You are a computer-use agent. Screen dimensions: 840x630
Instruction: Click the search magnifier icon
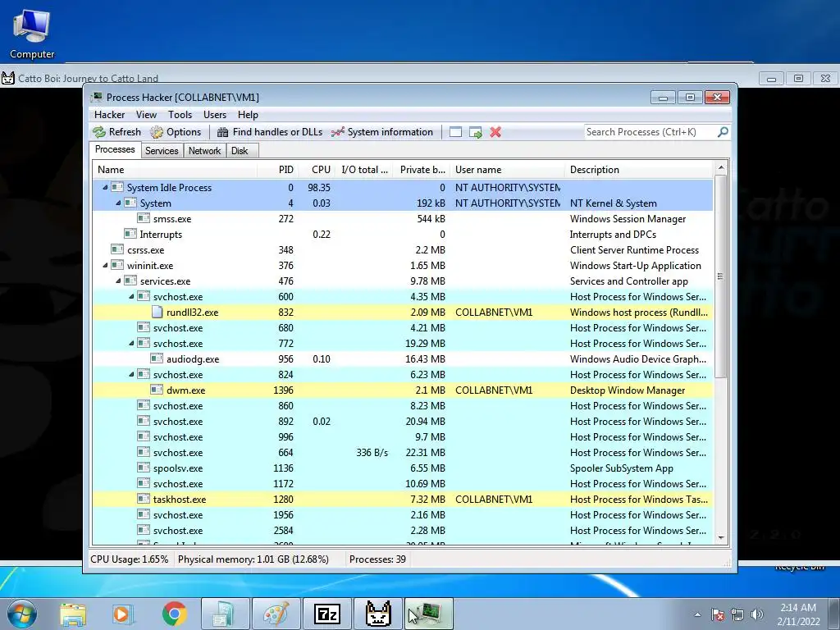[723, 132]
